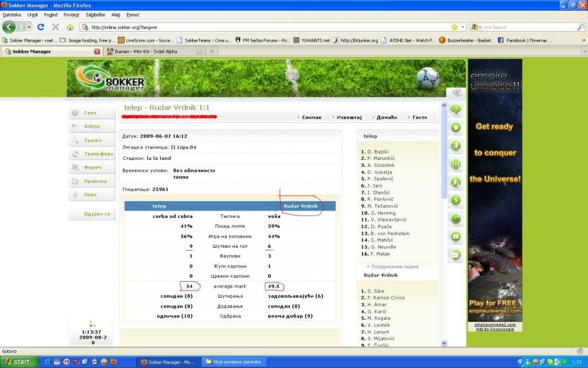Click the search magnifier icon

point(580,27)
